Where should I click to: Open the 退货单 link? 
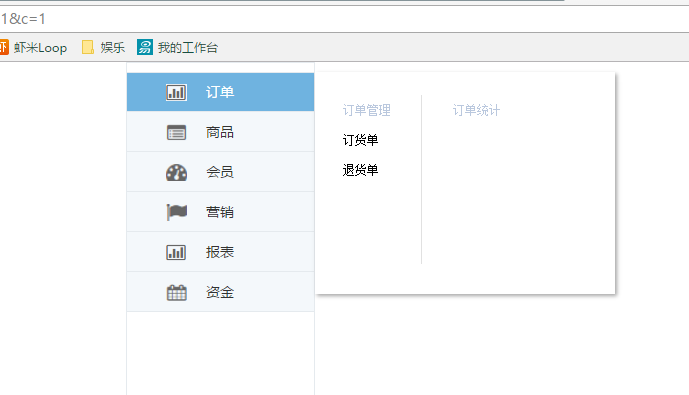[360, 170]
